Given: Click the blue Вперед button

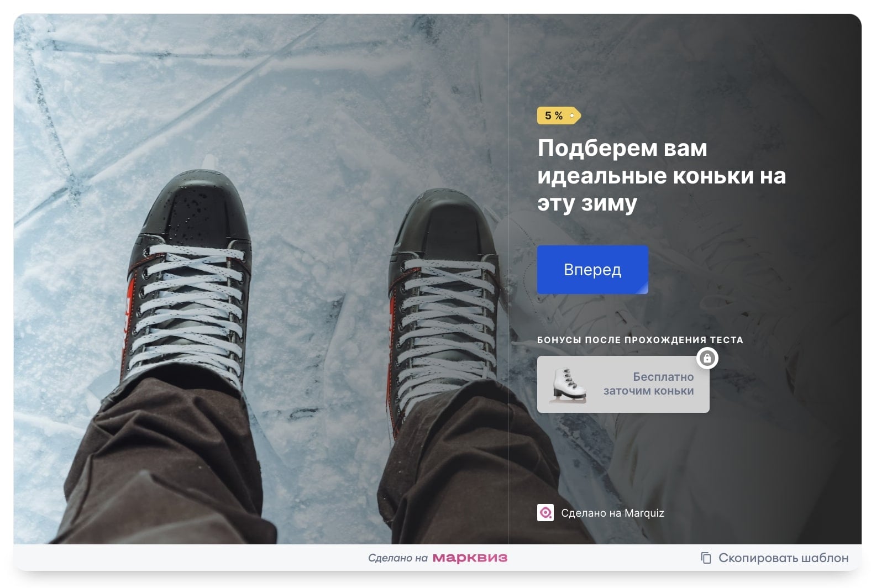Looking at the screenshot, I should point(592,269).
